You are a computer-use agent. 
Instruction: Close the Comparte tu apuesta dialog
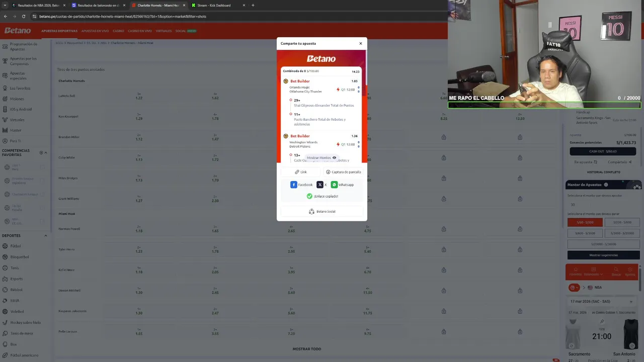coord(360,43)
